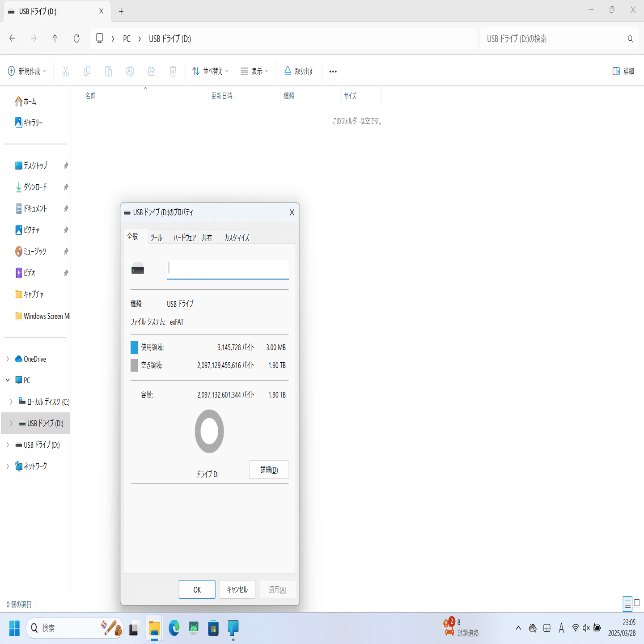
Task: Click the Delete trash can icon
Action: click(x=173, y=71)
